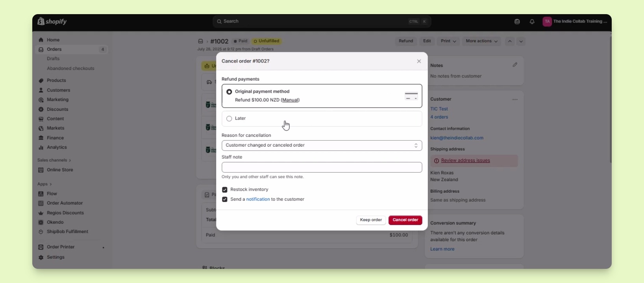Click the Okendo app icon
The height and width of the screenshot is (283, 644).
click(41, 222)
